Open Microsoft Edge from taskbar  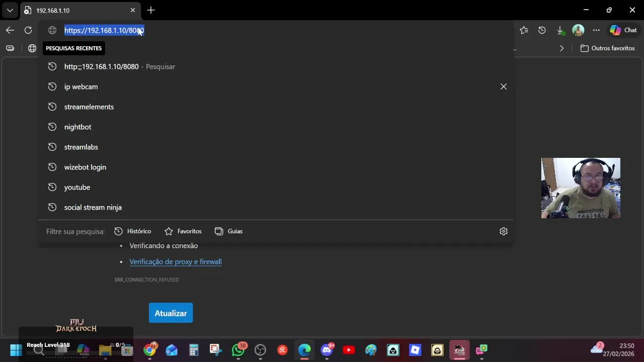tap(304, 350)
